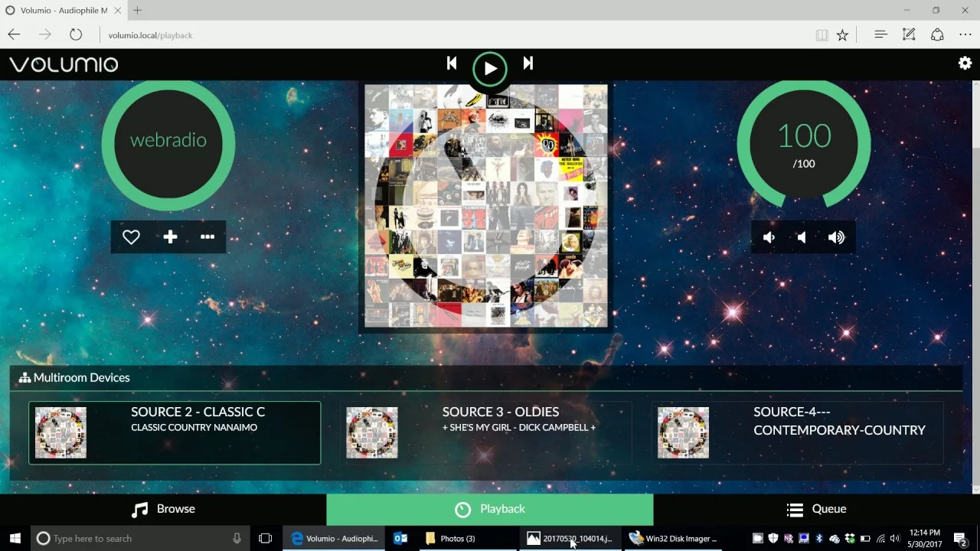The height and width of the screenshot is (551, 980).
Task: Click Source-4 album thumbnail
Action: pyautogui.click(x=683, y=432)
